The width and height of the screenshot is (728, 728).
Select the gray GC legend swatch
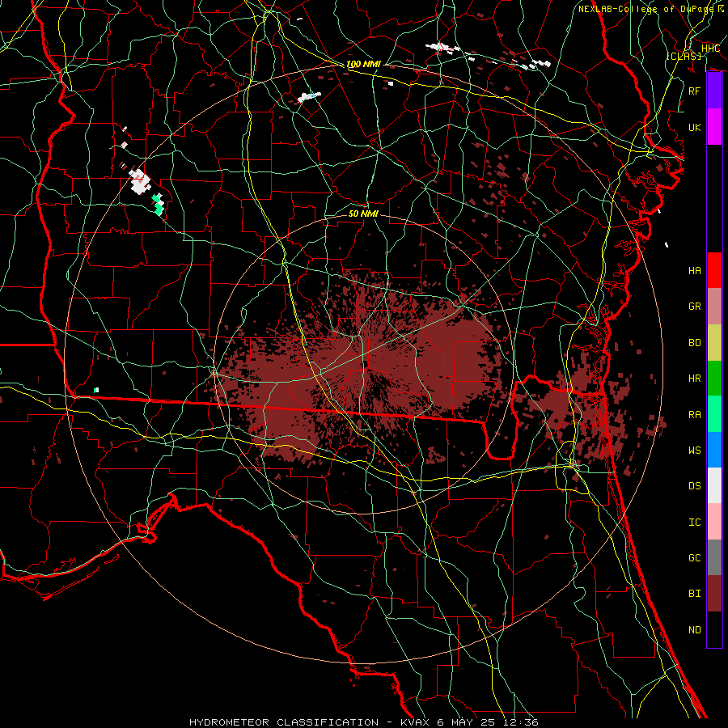point(714,557)
